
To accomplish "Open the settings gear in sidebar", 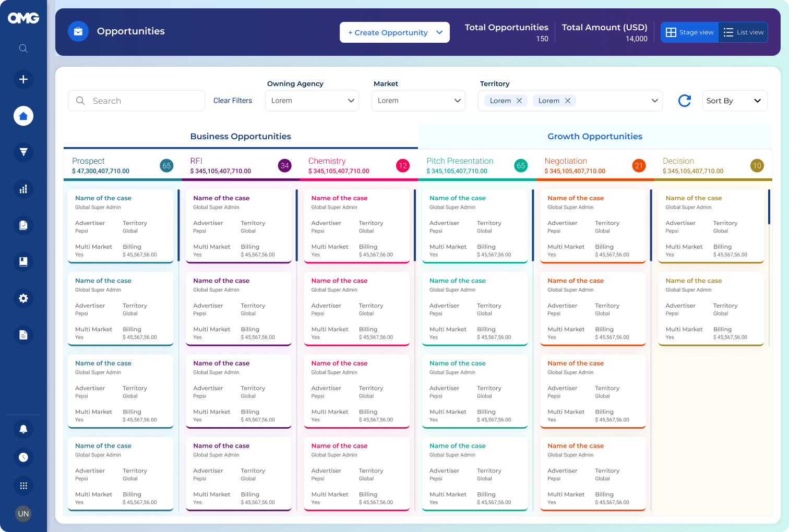I will click(23, 298).
